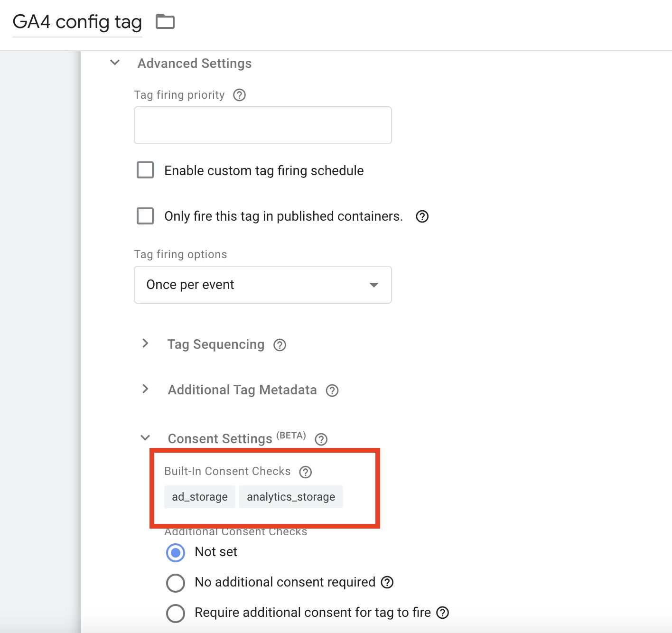
Task: View help for Additional Tag Metadata
Action: pyautogui.click(x=332, y=391)
